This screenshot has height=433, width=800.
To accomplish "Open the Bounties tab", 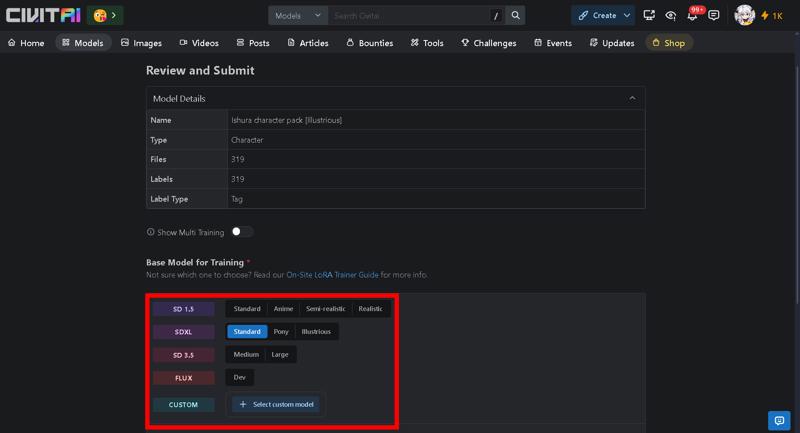I will pyautogui.click(x=369, y=43).
